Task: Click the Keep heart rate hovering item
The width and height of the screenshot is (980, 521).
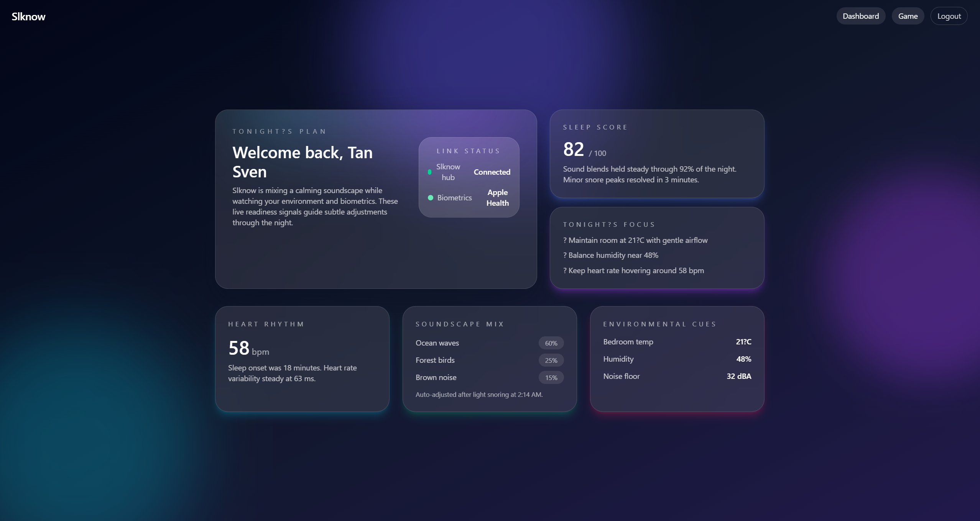Action: [x=633, y=270]
